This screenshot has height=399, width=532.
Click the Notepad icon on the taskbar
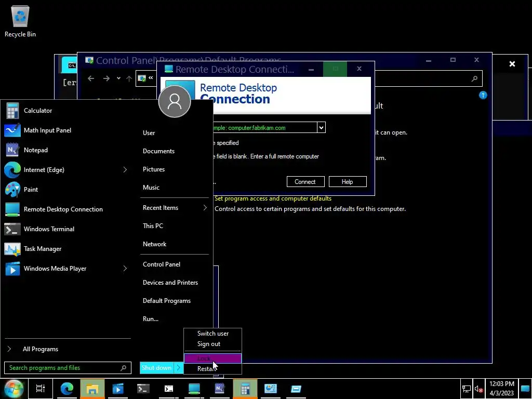click(x=220, y=389)
